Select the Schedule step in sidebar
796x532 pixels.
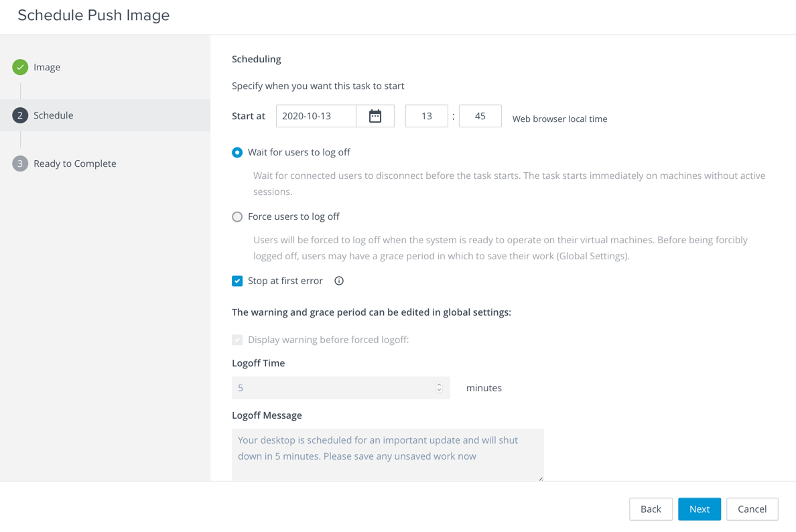(54, 115)
